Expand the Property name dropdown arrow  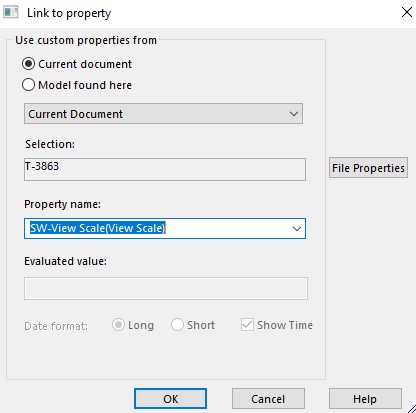(x=297, y=229)
